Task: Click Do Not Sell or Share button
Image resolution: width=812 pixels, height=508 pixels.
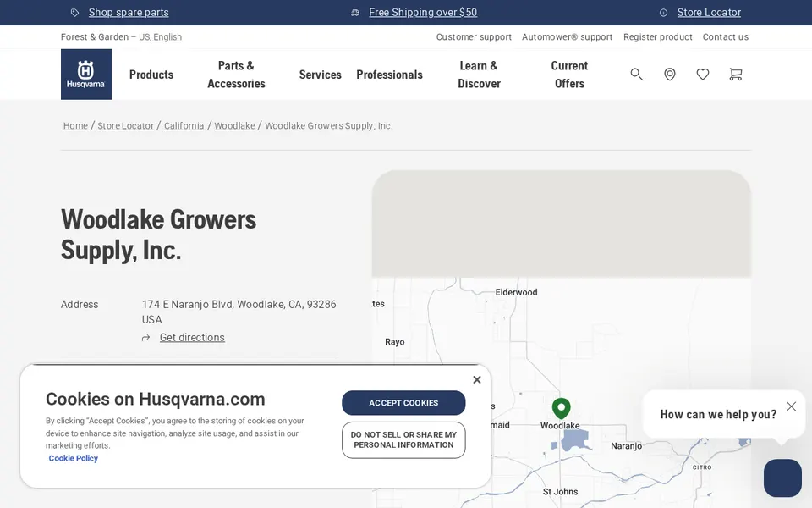Action: tap(403, 439)
